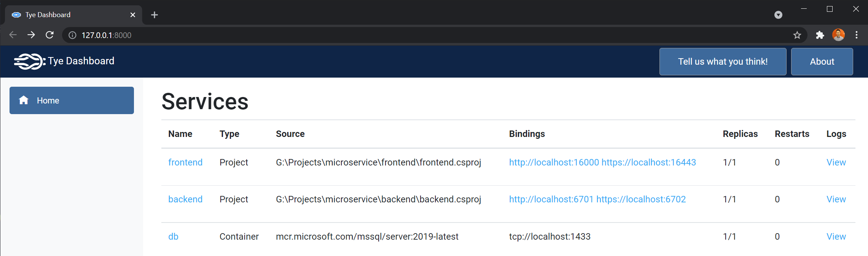View logs for the frontend service

click(836, 162)
